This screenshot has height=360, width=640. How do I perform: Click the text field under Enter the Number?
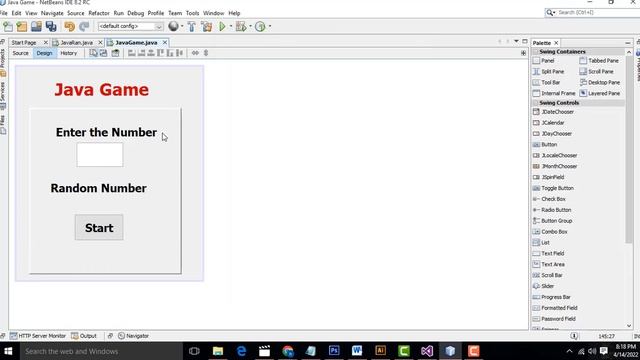100,154
